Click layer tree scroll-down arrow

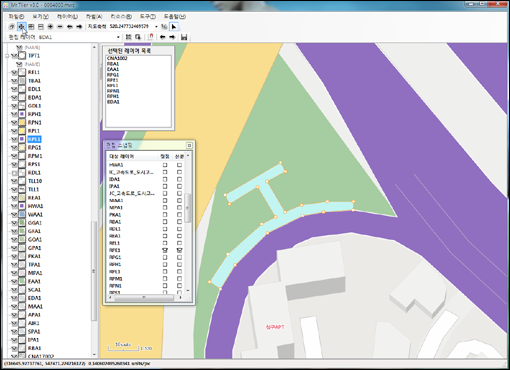(94, 354)
